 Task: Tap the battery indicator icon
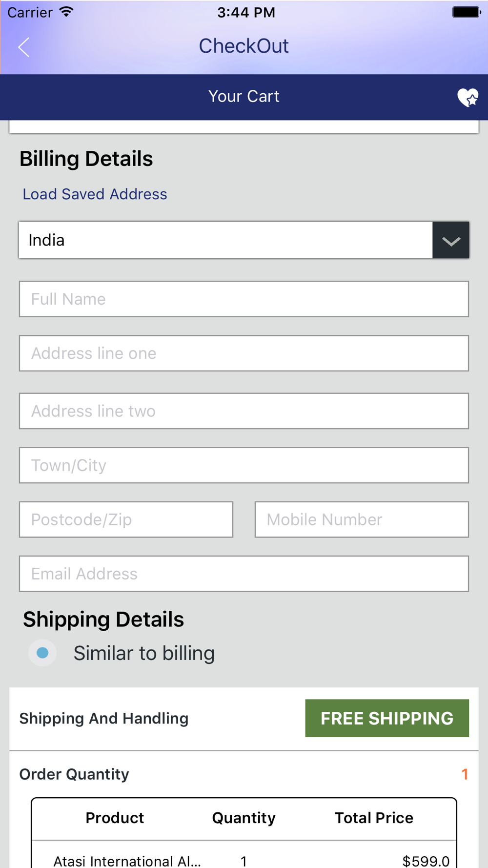click(467, 12)
